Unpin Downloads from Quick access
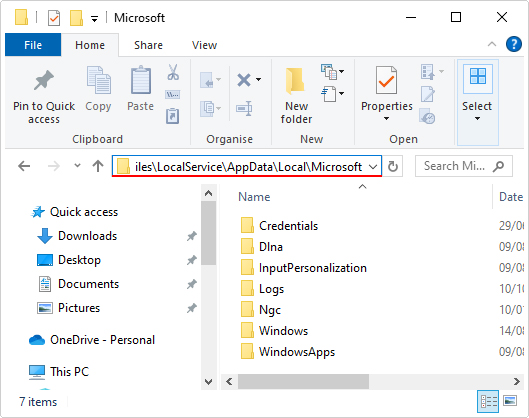Viewport: 529px width, 418px height. click(192, 236)
